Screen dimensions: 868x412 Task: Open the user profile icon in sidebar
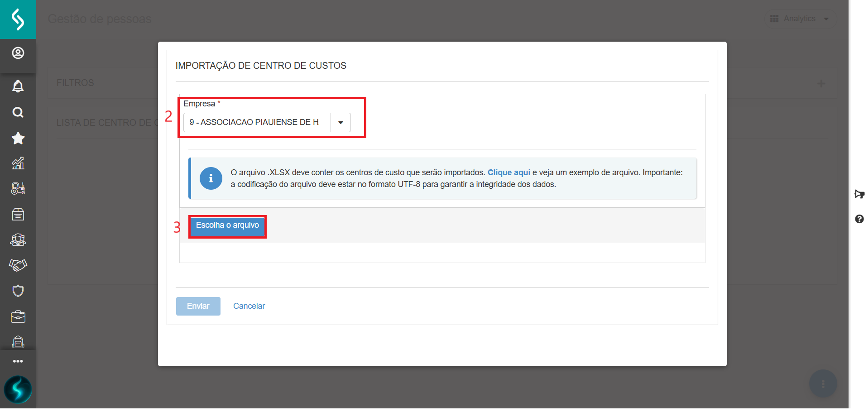coord(18,53)
